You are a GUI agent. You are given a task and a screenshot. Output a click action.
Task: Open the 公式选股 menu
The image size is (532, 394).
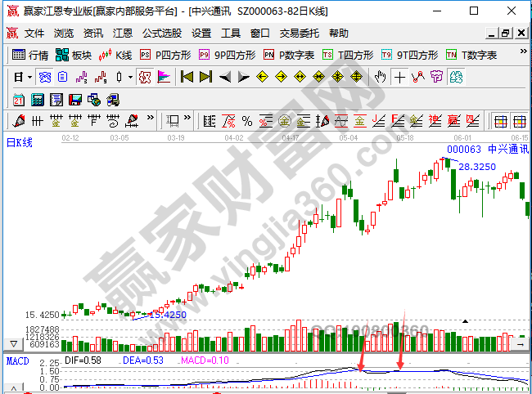[x=162, y=34]
